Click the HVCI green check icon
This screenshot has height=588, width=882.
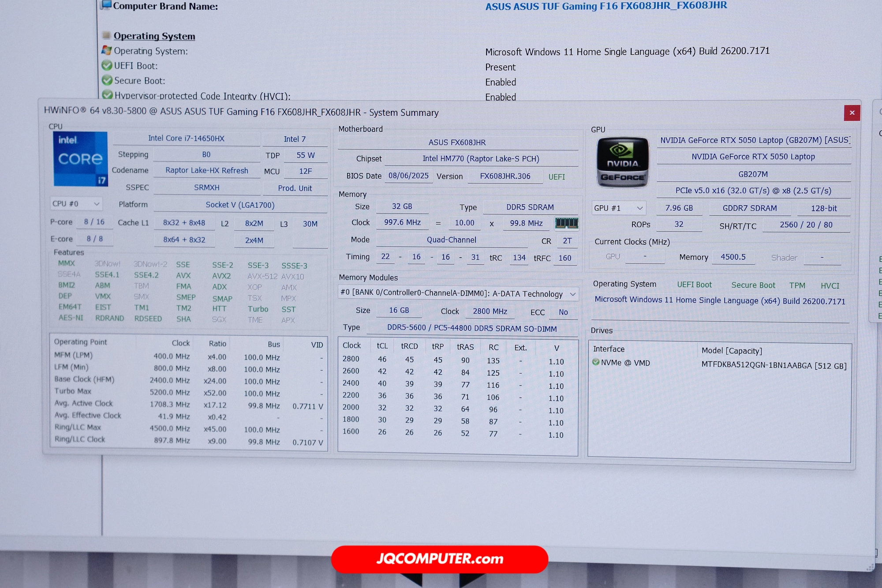click(107, 95)
